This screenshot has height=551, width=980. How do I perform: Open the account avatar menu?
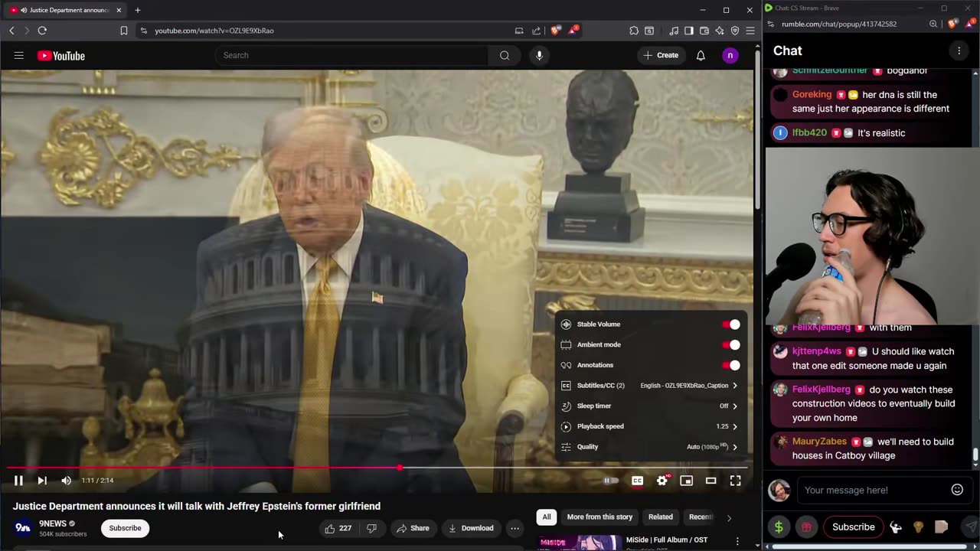(x=730, y=55)
